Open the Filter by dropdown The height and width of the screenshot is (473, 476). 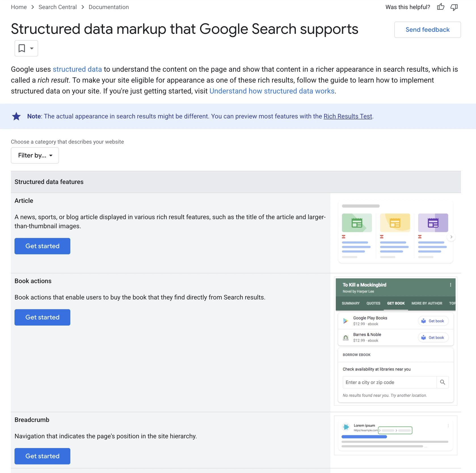[x=35, y=155]
